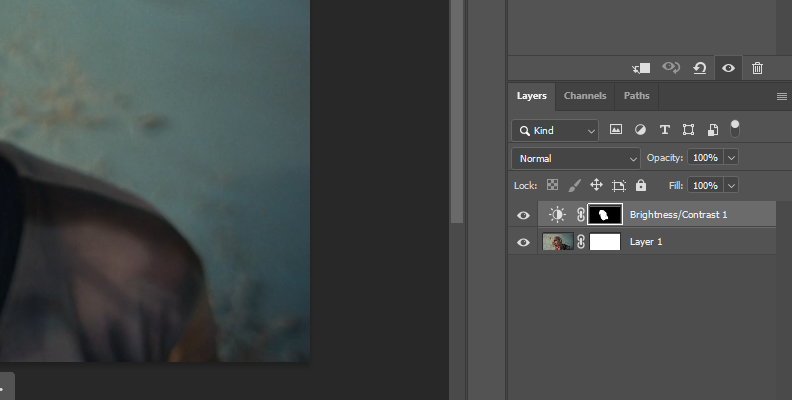View previous adjustment state icon
792x400 pixels.
[x=671, y=68]
